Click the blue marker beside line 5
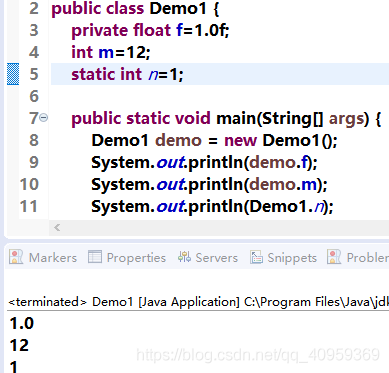Viewport: 389px width, 373px height. tap(13, 74)
